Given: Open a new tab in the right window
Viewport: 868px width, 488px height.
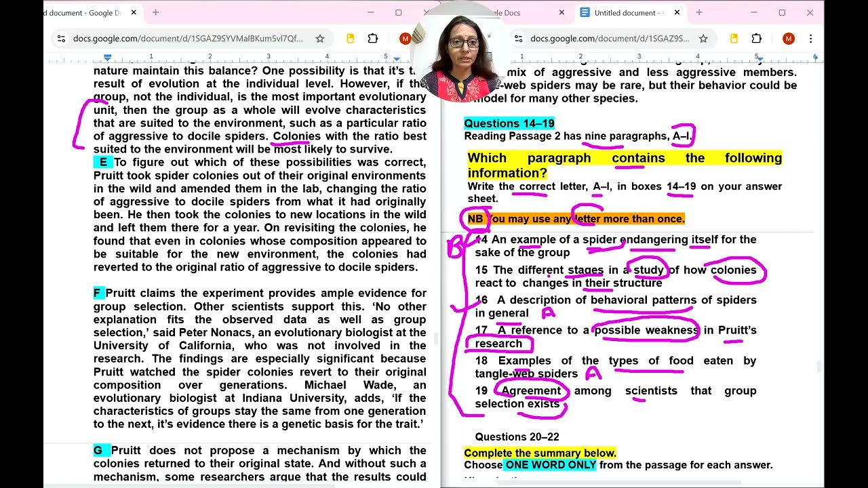Looking at the screenshot, I should 699,12.
